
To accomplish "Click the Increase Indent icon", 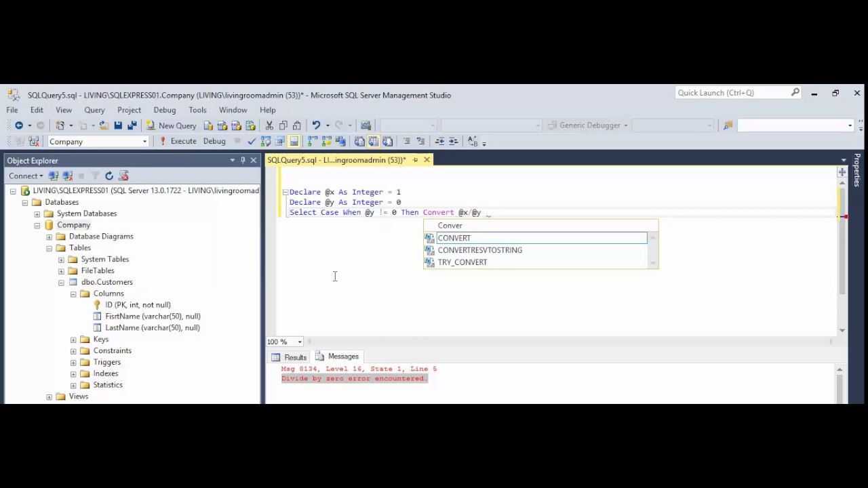I will pos(453,141).
